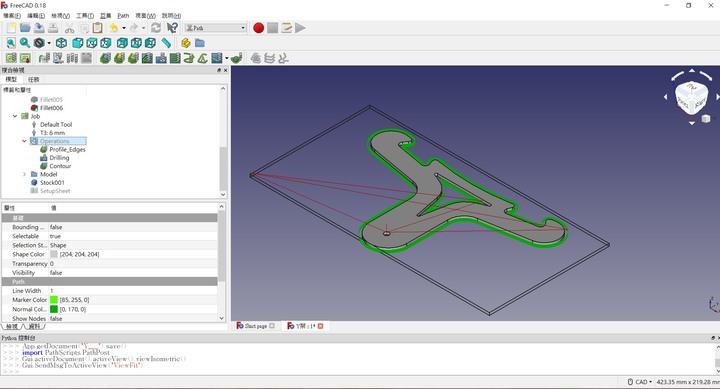Switch to the 任務 (Tasks) tab

coord(34,79)
